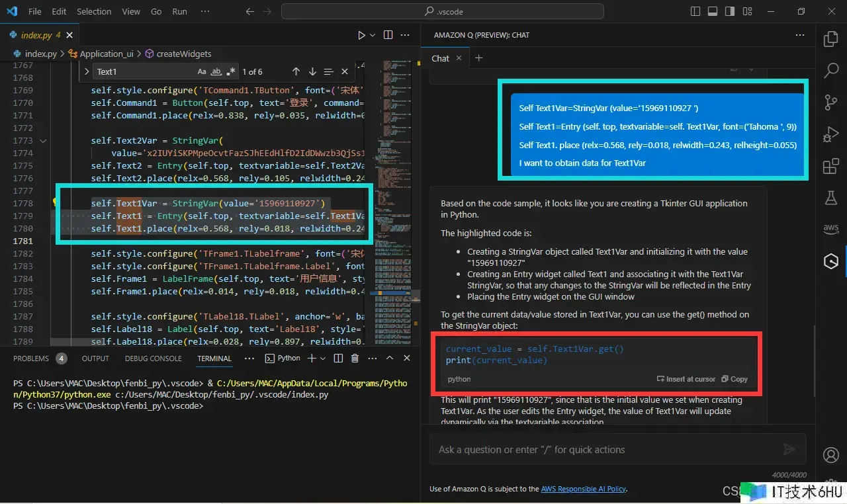
Task: Maximize the terminal panel size
Action: (390, 358)
